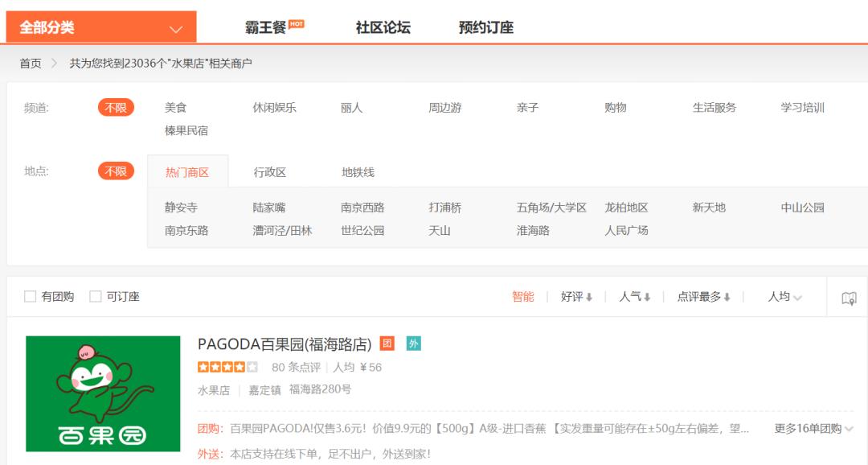Select 不限 for the 地点 filter

(x=116, y=171)
